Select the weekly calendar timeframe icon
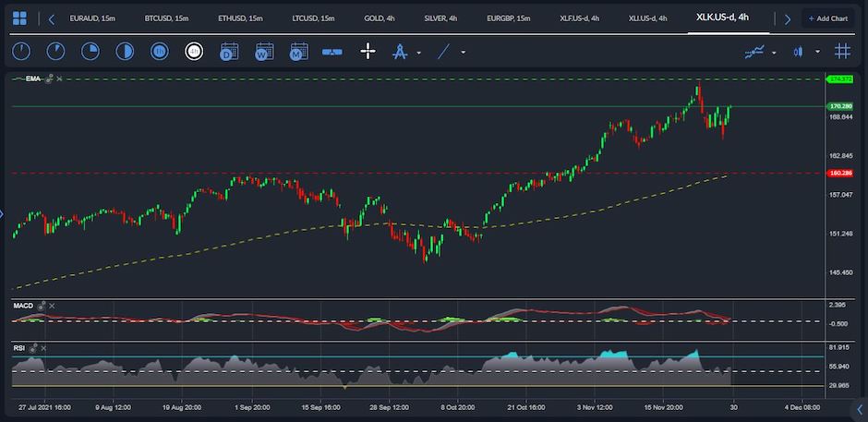The height and width of the screenshot is (422, 868). coord(263,52)
